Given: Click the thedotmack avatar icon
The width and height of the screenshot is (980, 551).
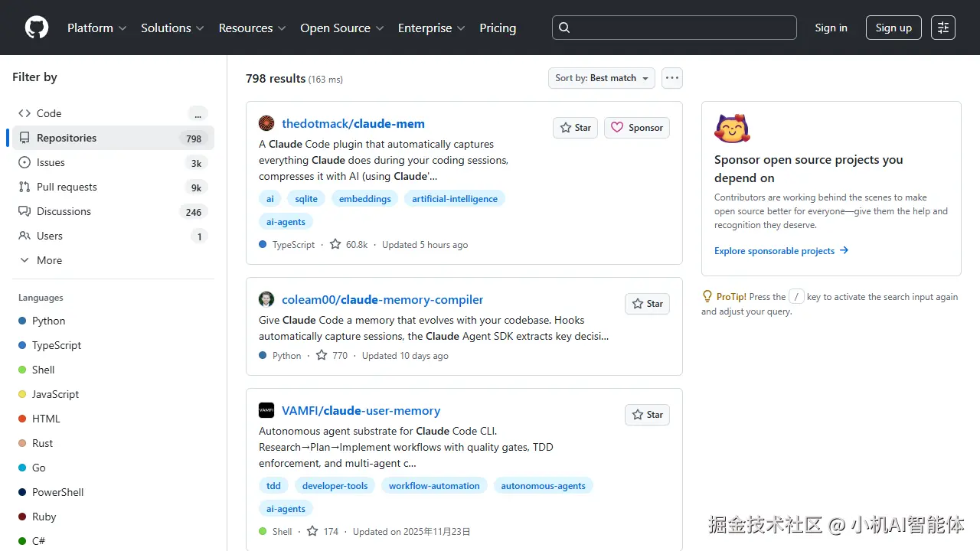Looking at the screenshot, I should [x=266, y=123].
